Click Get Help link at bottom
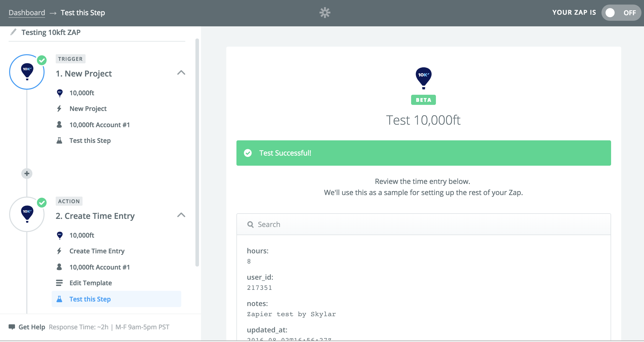Screen dimensions: 644x342 pos(32,327)
